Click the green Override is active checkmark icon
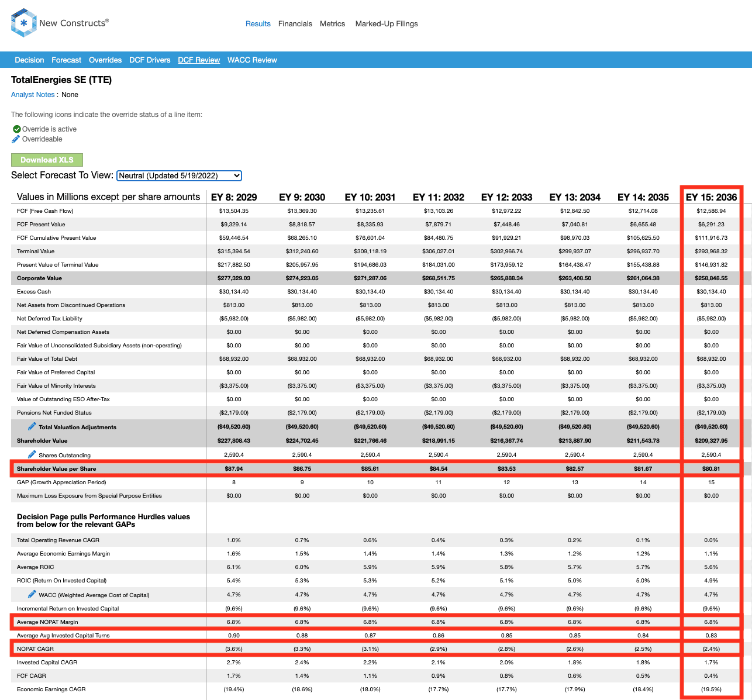The width and height of the screenshot is (752, 700). point(16,129)
